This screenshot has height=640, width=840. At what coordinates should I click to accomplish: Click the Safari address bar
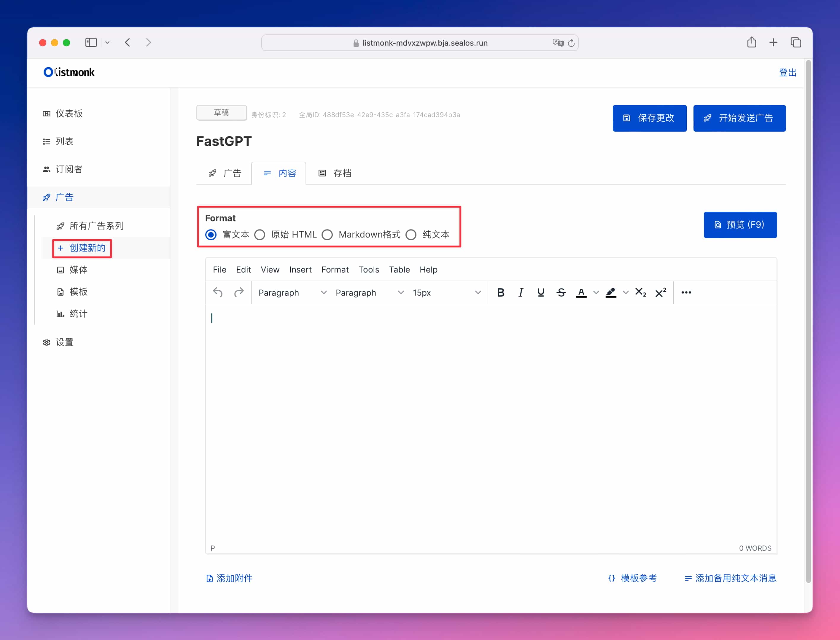419,43
